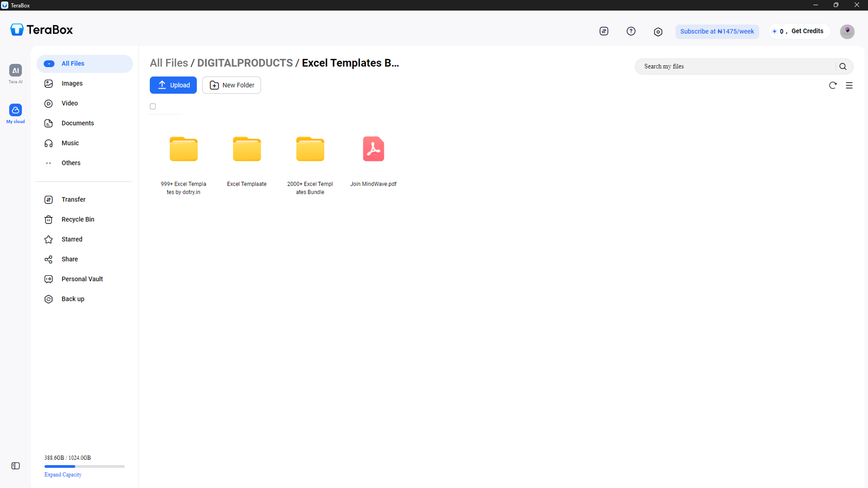This screenshot has height=488, width=868.
Task: Navigate to DIGITALPRODUCTS breadcrumb
Action: [x=245, y=63]
